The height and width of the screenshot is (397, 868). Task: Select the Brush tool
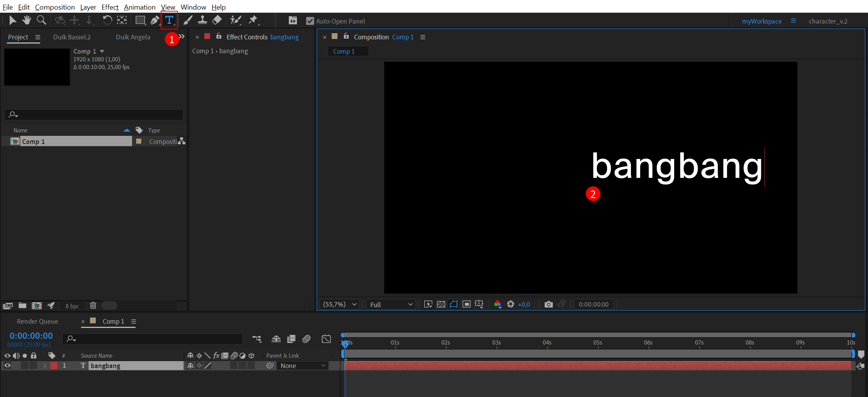pyautogui.click(x=188, y=20)
